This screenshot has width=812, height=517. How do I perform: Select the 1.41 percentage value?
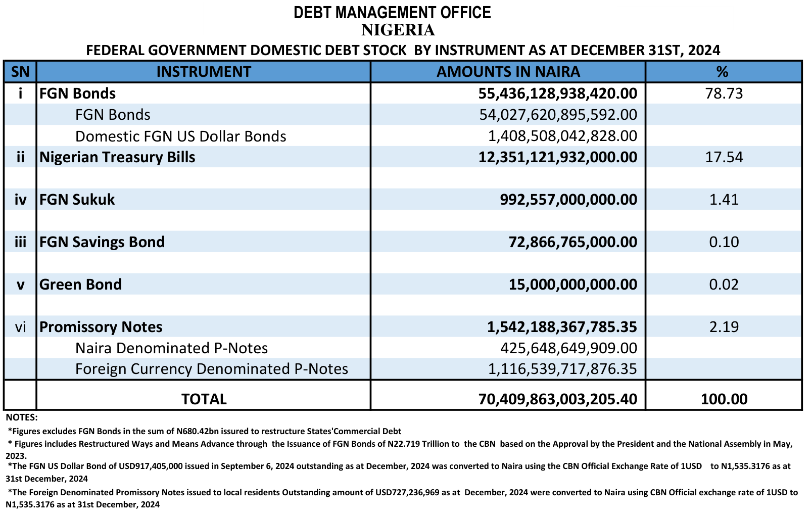[724, 200]
